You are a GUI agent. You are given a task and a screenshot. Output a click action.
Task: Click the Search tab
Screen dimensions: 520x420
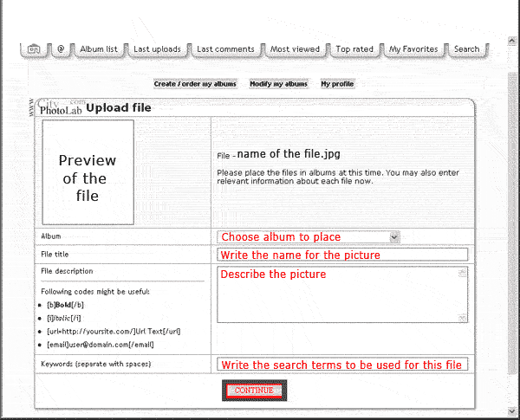(466, 49)
